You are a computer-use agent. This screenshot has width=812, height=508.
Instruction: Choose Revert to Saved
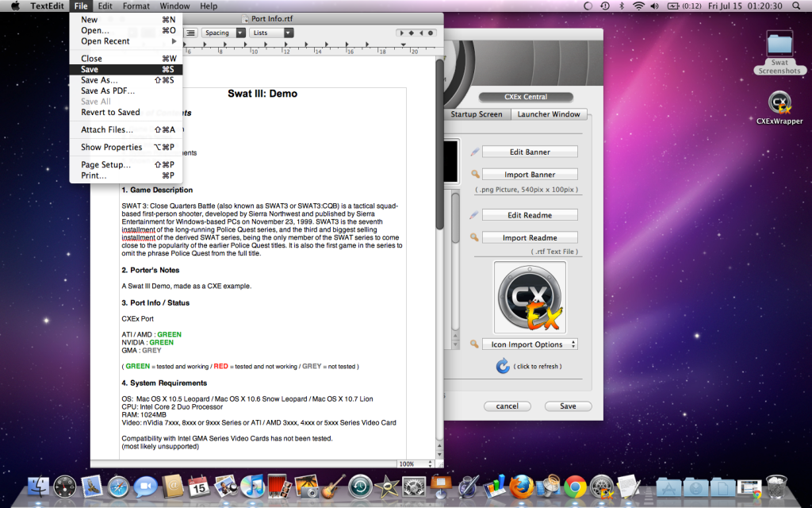pyautogui.click(x=126, y=113)
